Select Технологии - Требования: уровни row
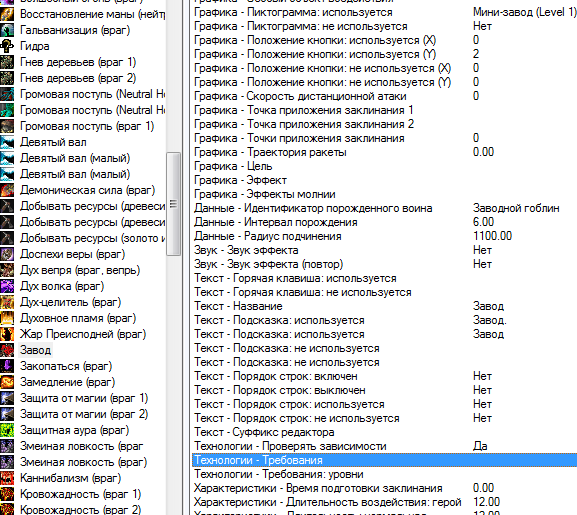The height and width of the screenshot is (515, 577). [385, 474]
